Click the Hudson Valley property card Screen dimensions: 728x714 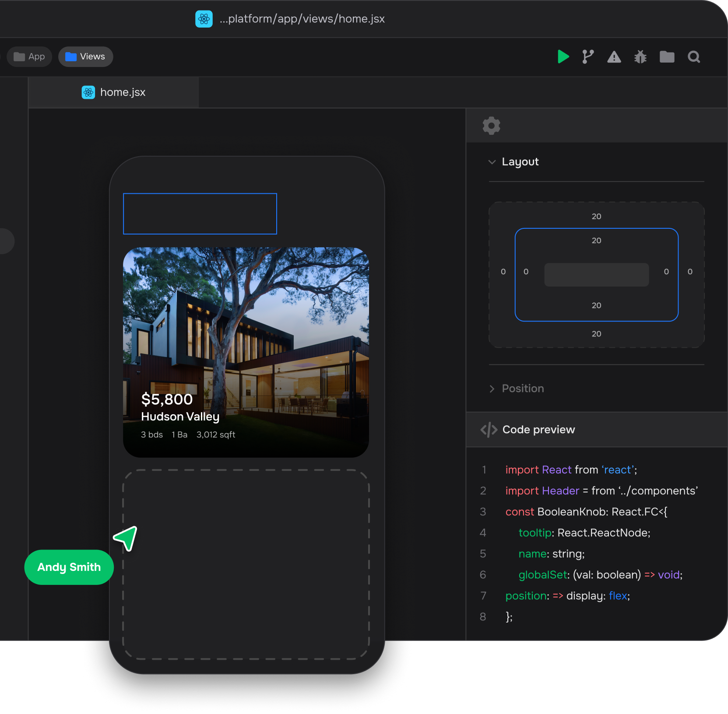tap(246, 352)
